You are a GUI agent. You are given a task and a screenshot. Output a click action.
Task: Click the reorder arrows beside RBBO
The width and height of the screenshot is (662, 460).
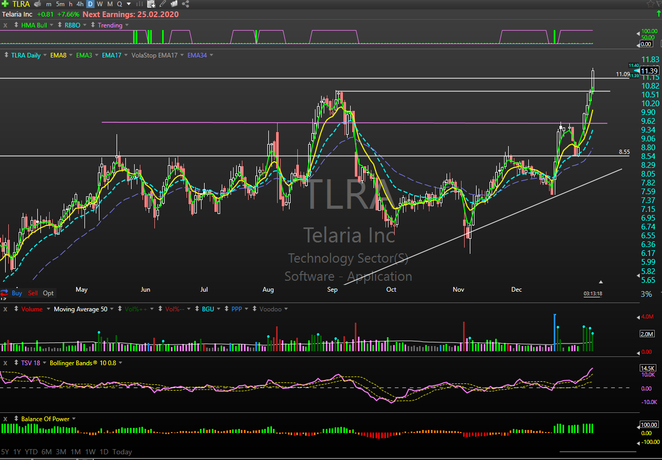60,25
